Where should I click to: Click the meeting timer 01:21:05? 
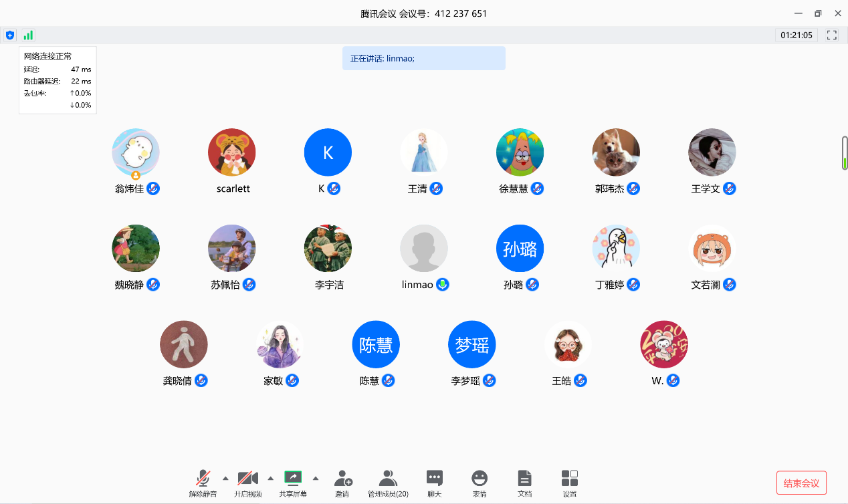tap(796, 35)
